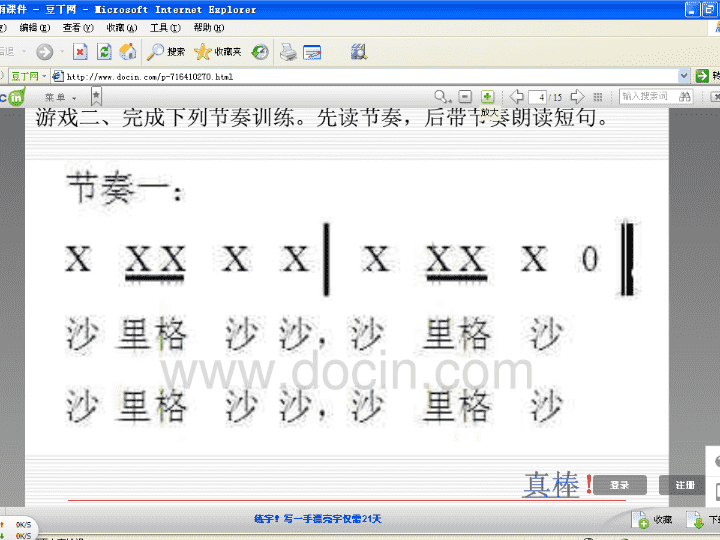Open the 编辑 menu
Image resolution: width=720 pixels, height=540 pixels.
pos(34,28)
